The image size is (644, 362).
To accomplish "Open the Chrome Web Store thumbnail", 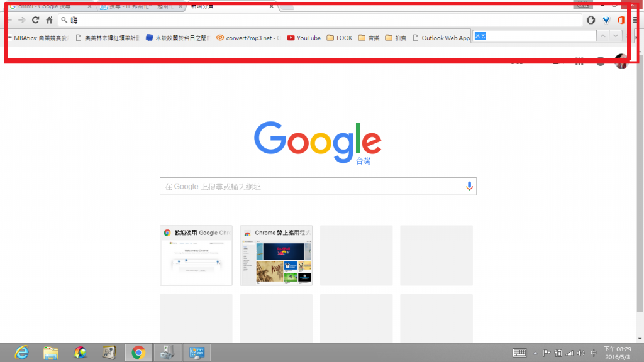I will point(276,255).
